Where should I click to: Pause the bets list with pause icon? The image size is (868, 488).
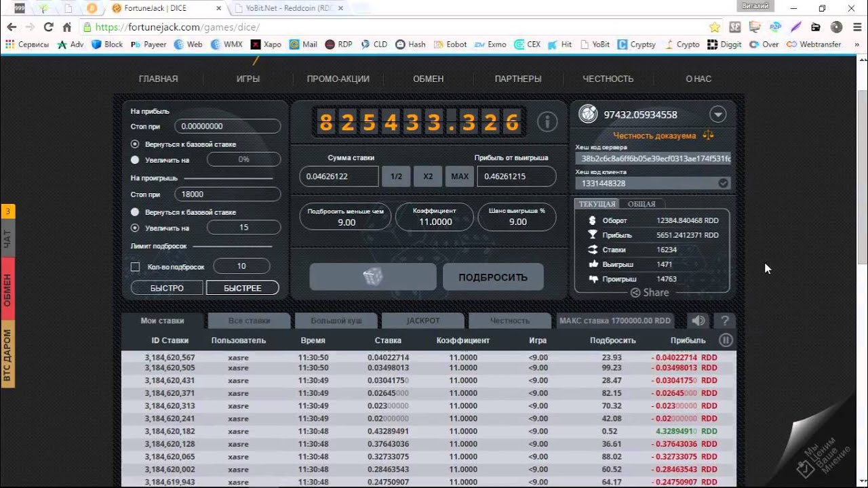726,340
